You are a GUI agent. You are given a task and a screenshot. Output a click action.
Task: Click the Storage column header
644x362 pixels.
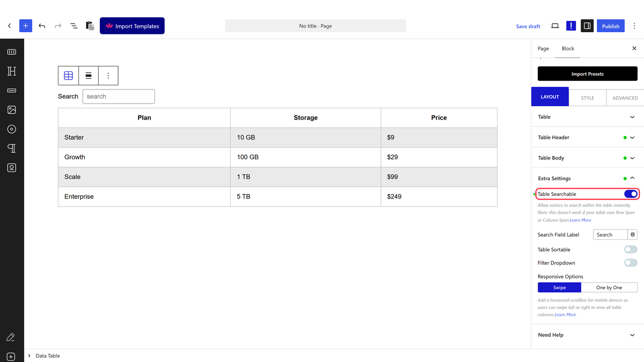point(305,118)
